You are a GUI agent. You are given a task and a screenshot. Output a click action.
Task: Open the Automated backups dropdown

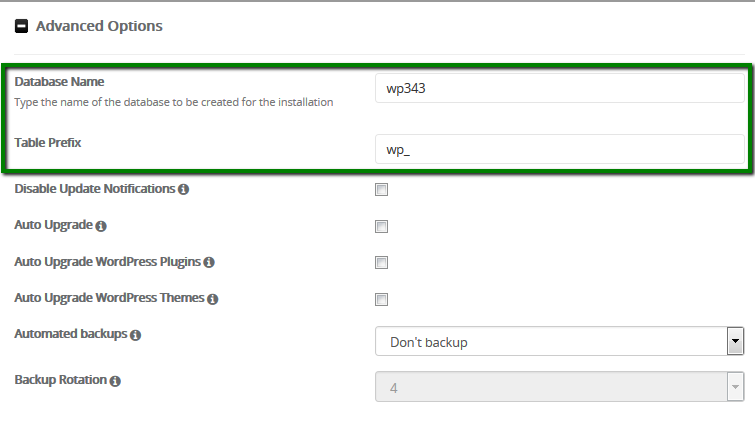pyautogui.click(x=560, y=341)
